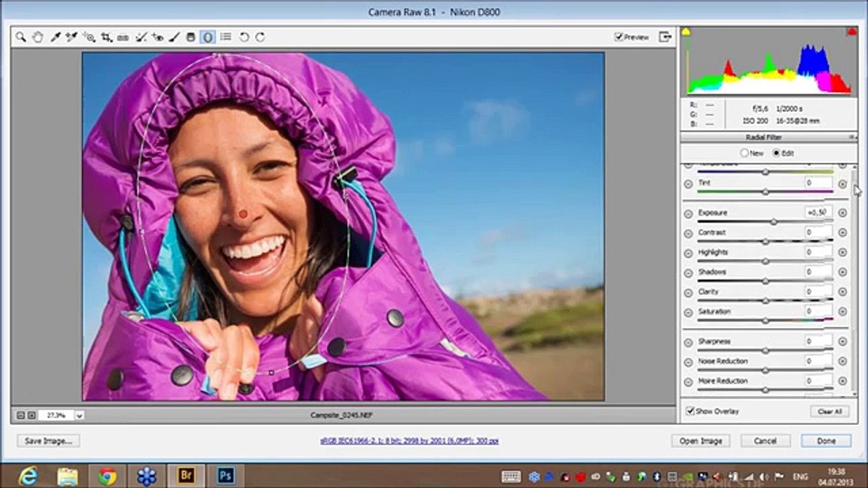
Task: Activate the Crop tool
Action: pyautogui.click(x=107, y=37)
